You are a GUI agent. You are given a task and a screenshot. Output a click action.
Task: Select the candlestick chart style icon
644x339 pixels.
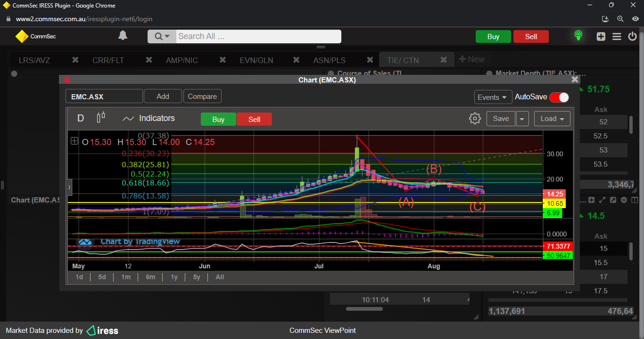[x=100, y=118]
